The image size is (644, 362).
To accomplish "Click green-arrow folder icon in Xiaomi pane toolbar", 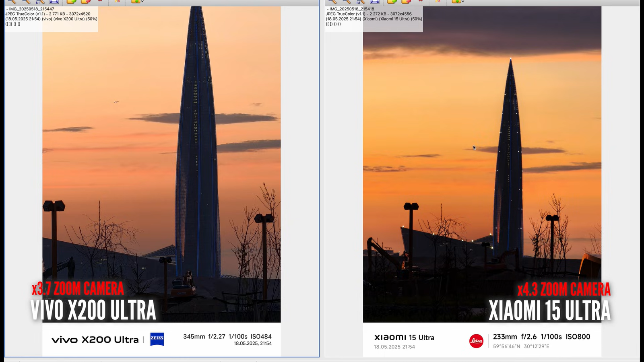I will tap(392, 2).
